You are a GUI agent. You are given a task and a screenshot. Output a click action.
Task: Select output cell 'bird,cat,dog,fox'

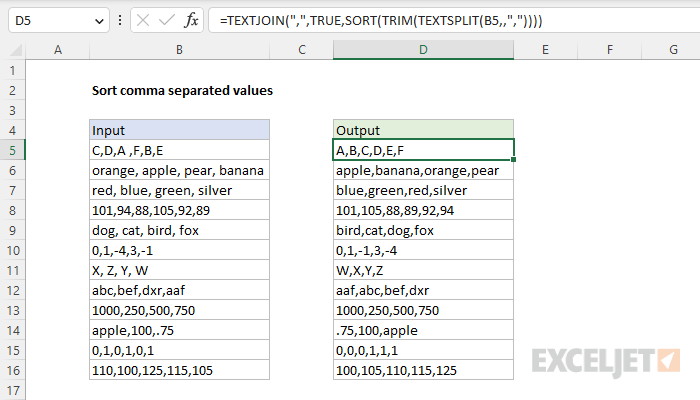pos(423,230)
